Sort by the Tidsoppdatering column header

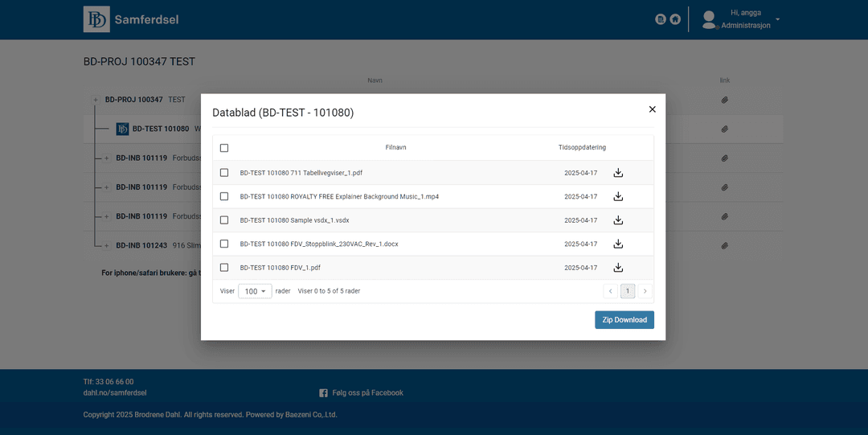coord(582,148)
